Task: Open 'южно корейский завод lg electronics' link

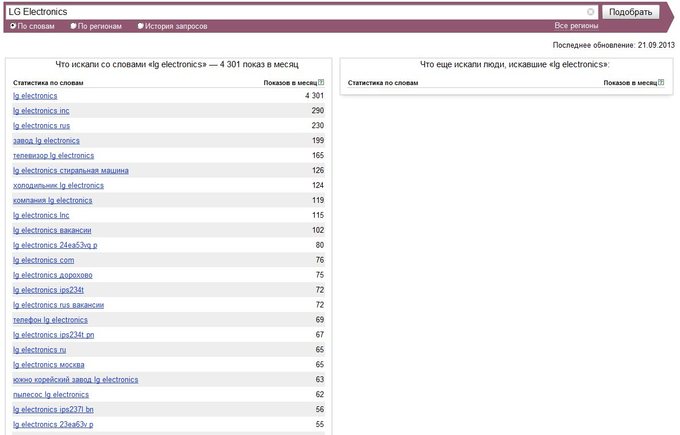Action: tap(75, 380)
